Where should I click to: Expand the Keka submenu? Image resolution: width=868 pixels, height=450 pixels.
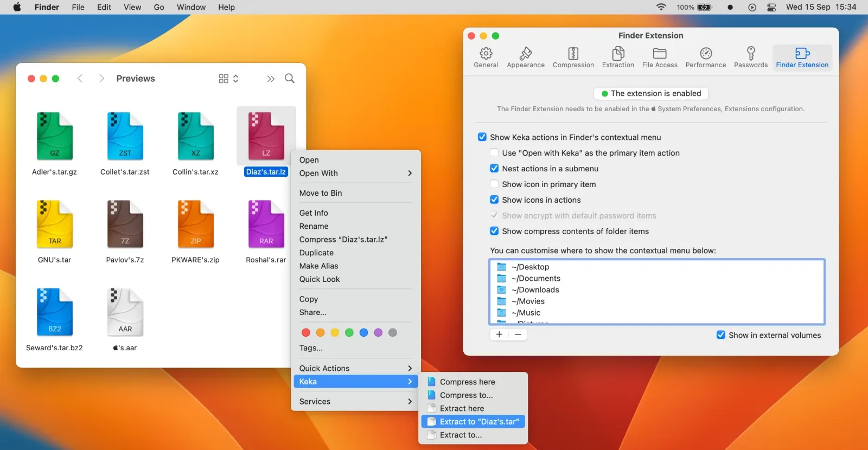[x=356, y=382]
